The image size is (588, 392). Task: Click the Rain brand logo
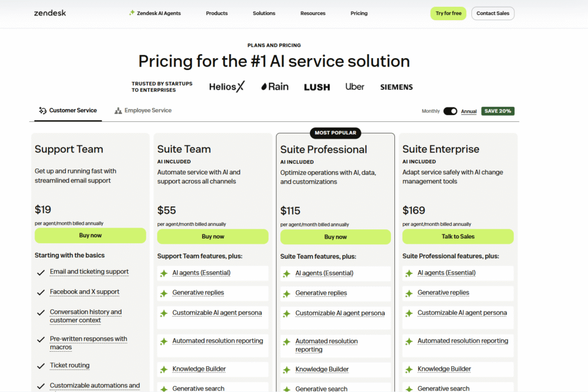click(x=274, y=86)
